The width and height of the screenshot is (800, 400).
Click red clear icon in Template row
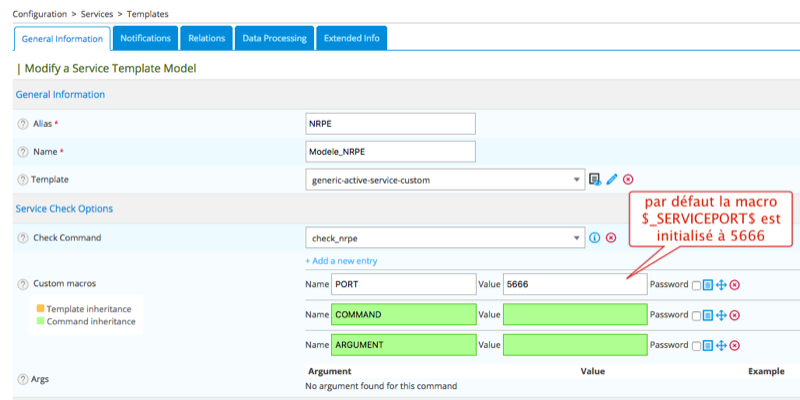[x=628, y=179]
